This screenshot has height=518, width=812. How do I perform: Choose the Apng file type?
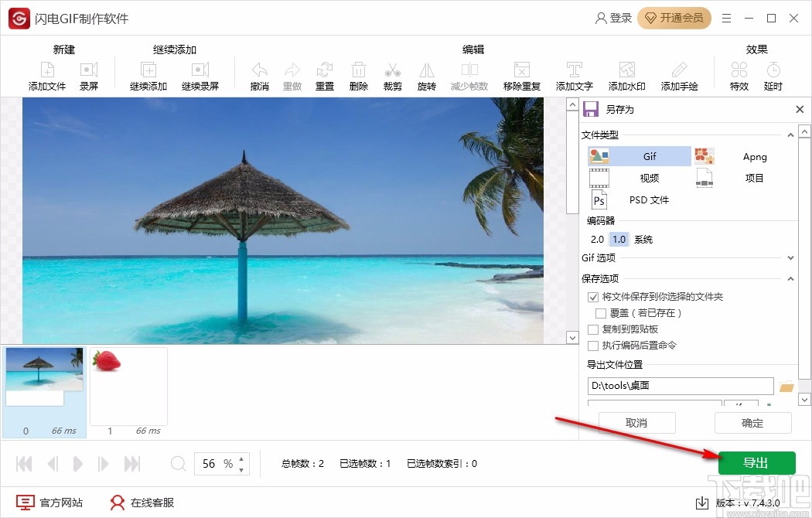coord(744,156)
